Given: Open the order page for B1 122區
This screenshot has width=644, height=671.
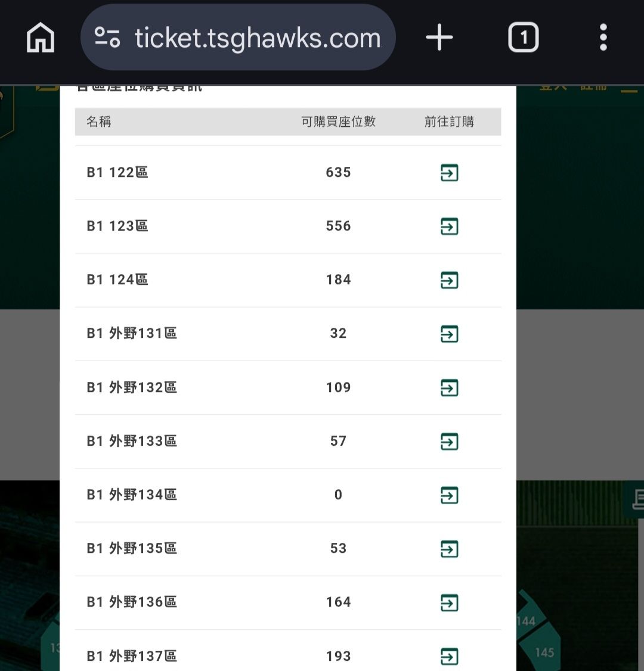Looking at the screenshot, I should (449, 173).
